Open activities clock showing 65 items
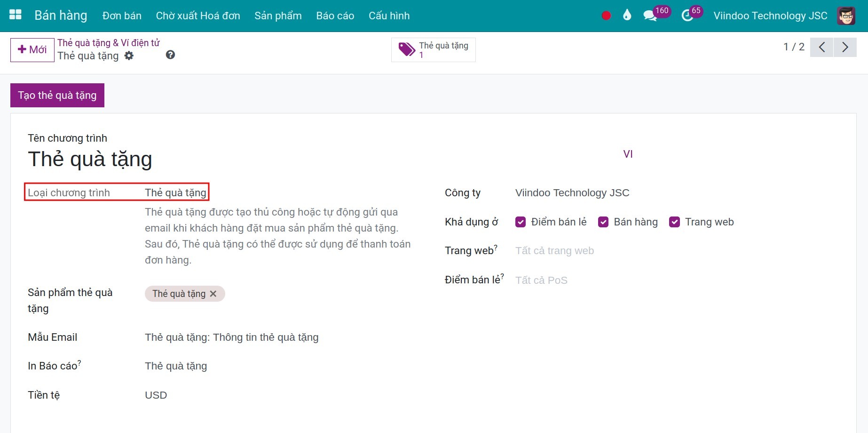 (x=687, y=16)
